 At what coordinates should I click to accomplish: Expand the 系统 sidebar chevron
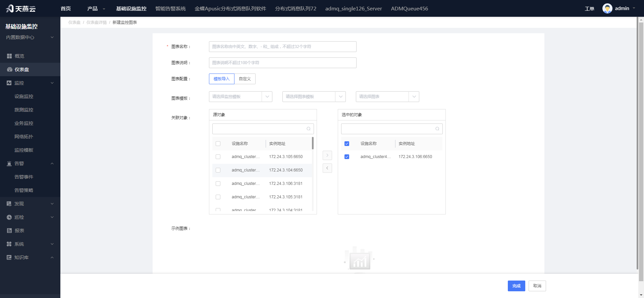tap(52, 244)
